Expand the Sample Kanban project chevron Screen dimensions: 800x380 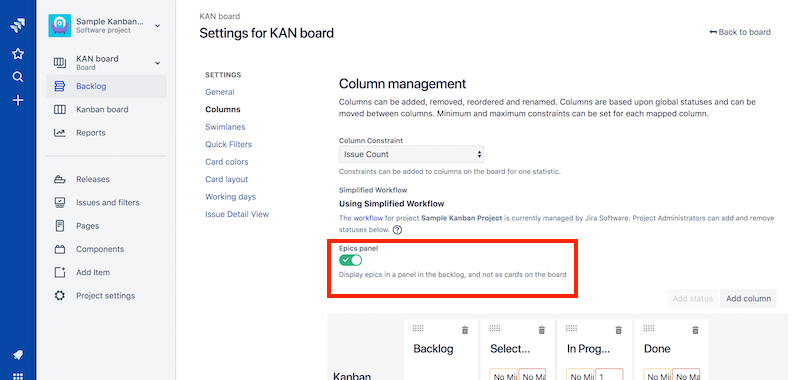157,26
